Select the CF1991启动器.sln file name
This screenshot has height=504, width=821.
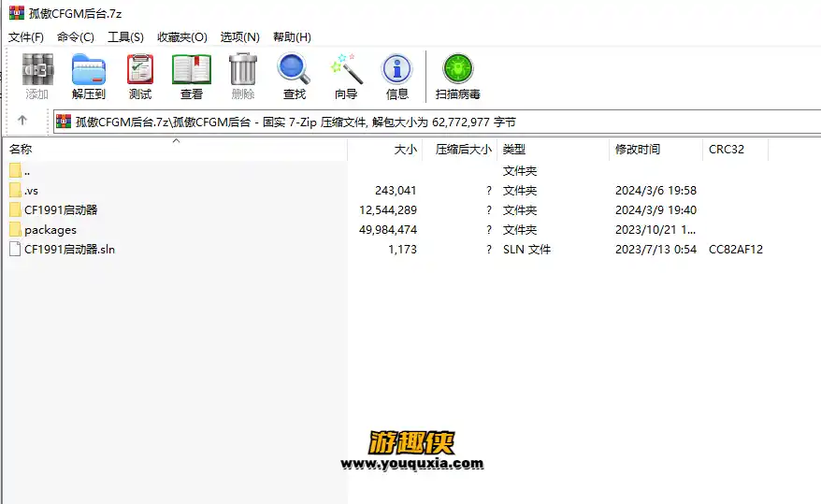point(69,249)
